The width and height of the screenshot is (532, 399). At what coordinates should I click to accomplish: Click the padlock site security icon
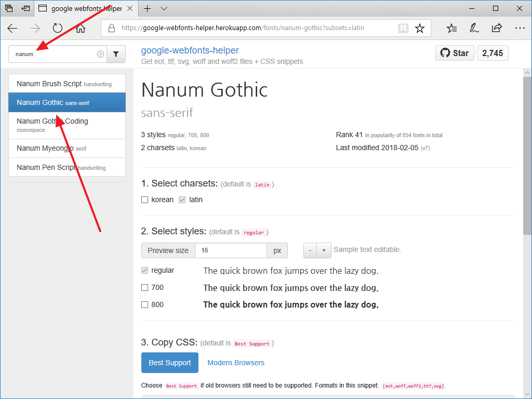(112, 28)
